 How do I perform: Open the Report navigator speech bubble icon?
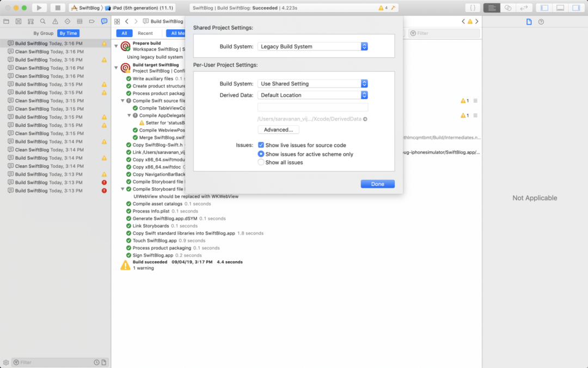point(104,21)
